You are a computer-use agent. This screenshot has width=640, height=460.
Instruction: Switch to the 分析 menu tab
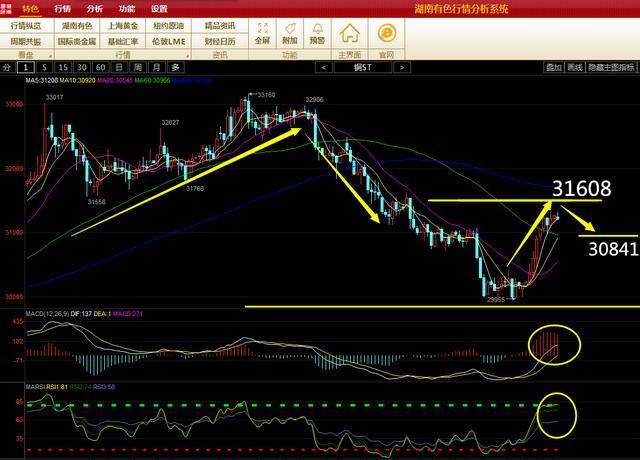click(95, 7)
